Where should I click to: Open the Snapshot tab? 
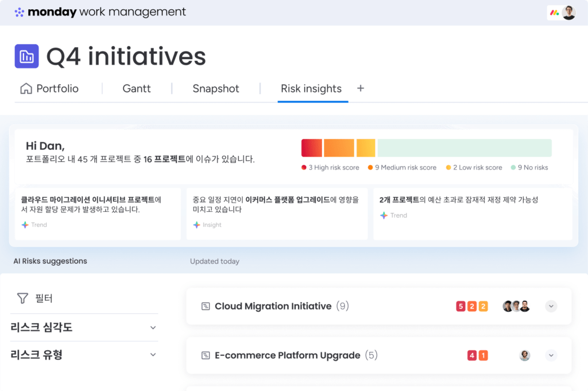pos(216,88)
